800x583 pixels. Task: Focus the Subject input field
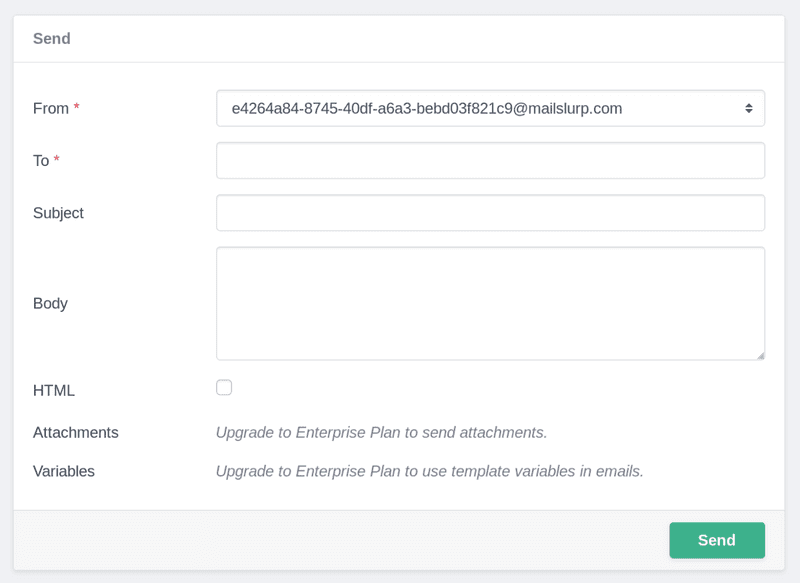click(490, 212)
